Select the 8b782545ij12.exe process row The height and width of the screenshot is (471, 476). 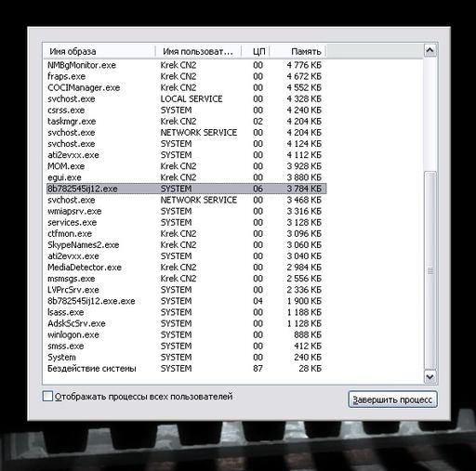coord(186,189)
